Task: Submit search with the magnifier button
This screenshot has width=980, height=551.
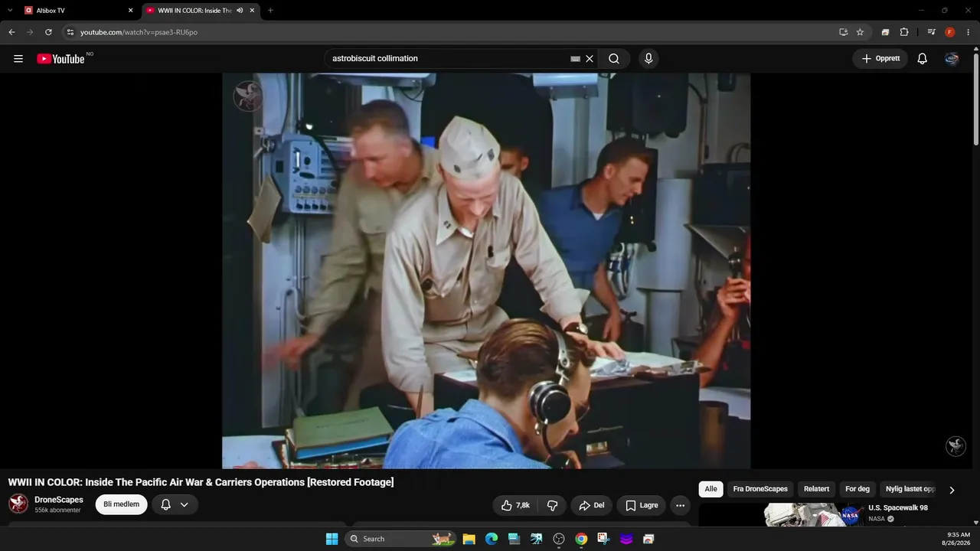Action: pos(614,59)
